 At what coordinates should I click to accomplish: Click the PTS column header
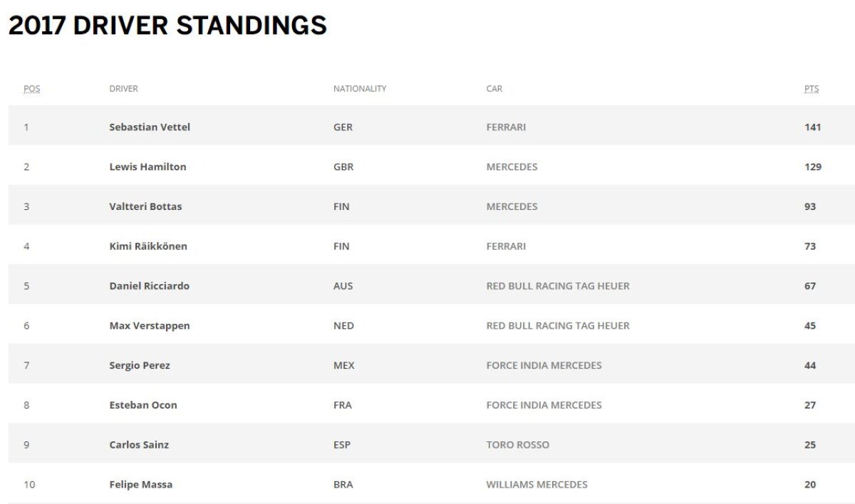[812, 89]
